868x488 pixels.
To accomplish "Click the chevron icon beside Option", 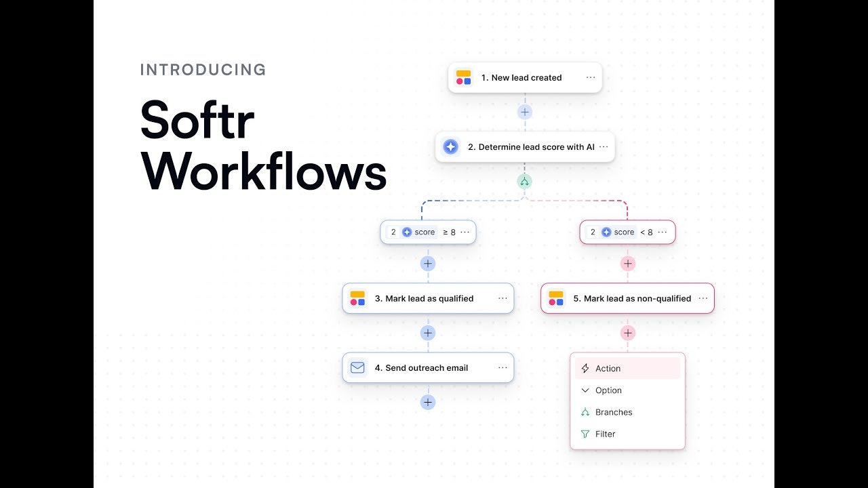I will [x=586, y=390].
